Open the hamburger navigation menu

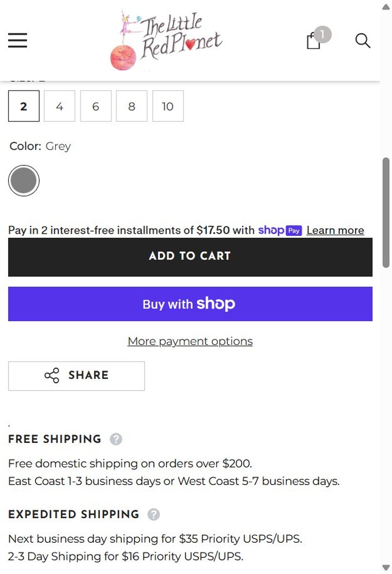tap(18, 40)
